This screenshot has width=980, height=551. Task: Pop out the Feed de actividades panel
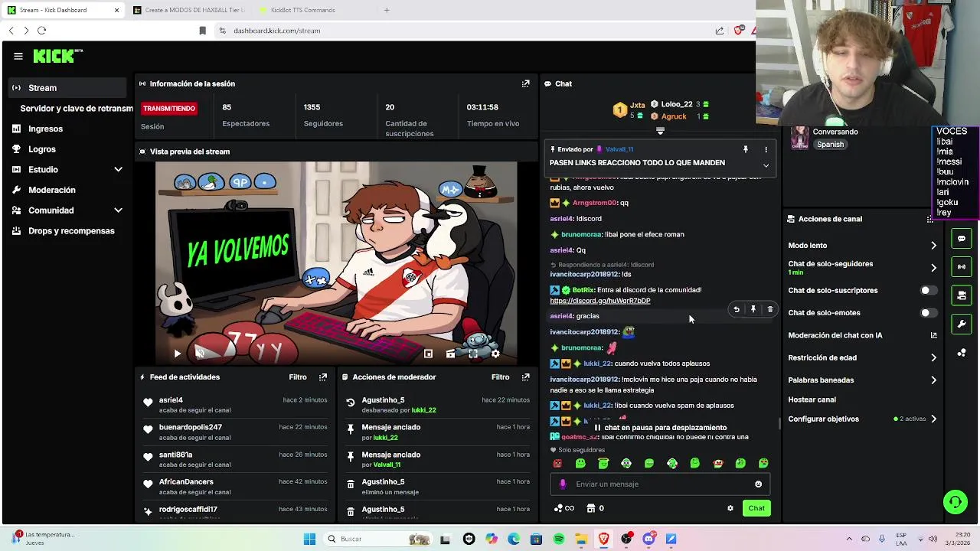[323, 377]
